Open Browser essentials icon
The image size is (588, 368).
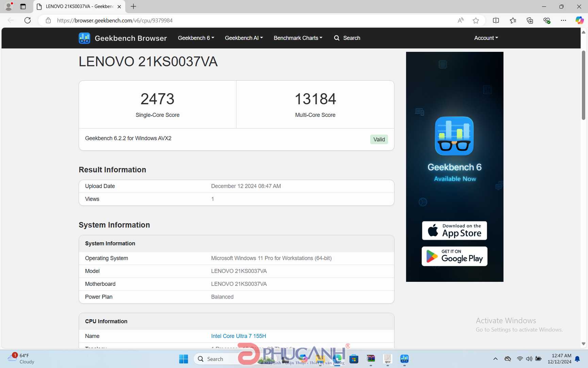tap(546, 20)
